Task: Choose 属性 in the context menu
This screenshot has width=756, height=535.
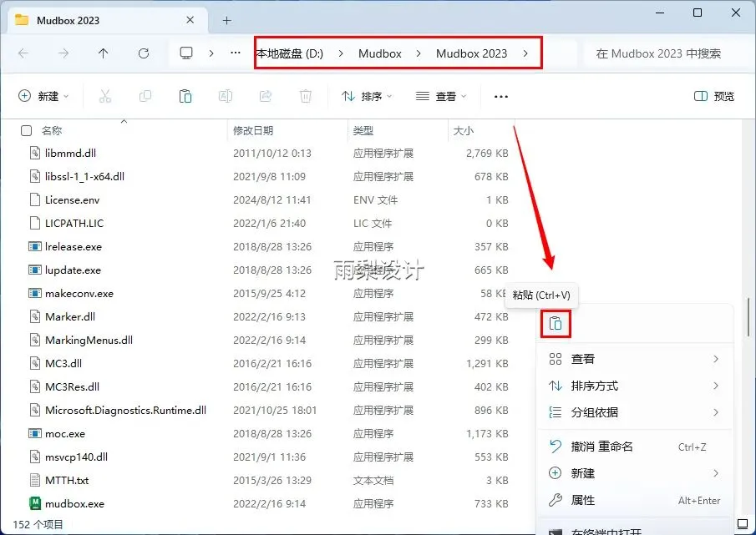Action: tap(635, 500)
